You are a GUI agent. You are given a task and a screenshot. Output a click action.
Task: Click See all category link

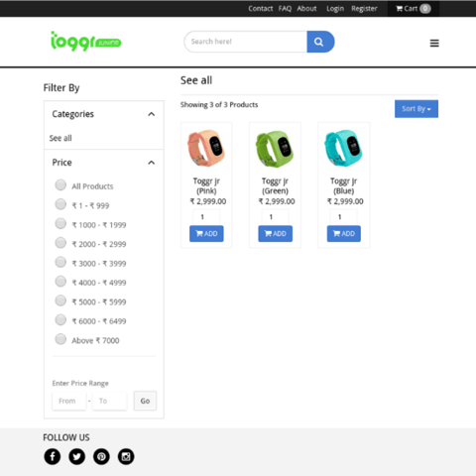(60, 138)
